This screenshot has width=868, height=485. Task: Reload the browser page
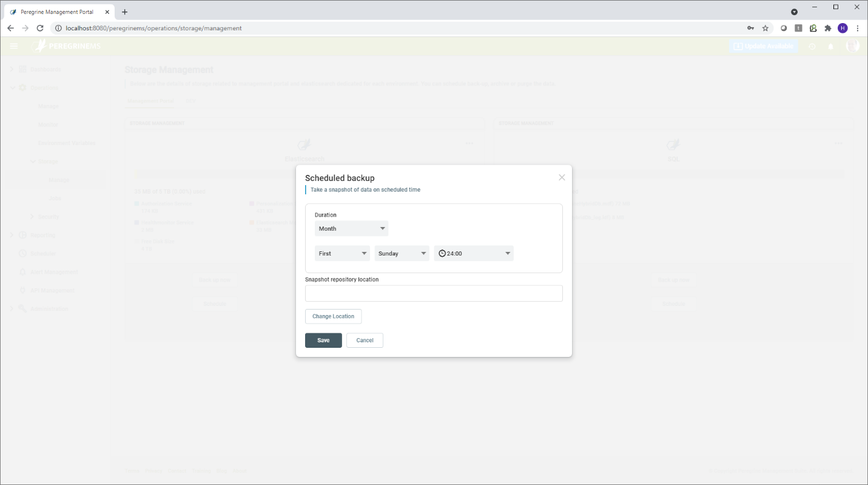40,28
